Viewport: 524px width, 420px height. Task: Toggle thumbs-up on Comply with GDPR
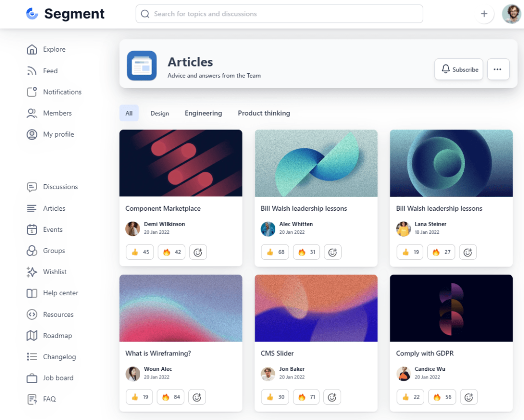click(x=410, y=397)
